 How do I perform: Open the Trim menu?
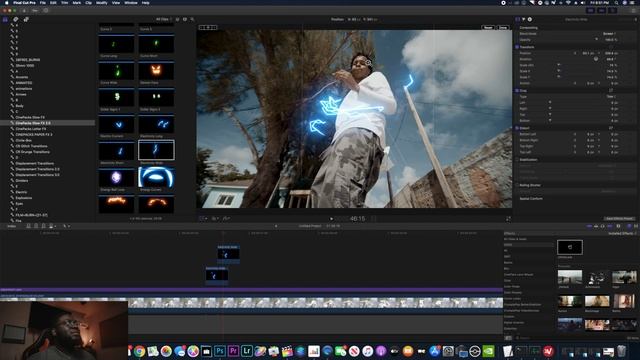(64, 2)
